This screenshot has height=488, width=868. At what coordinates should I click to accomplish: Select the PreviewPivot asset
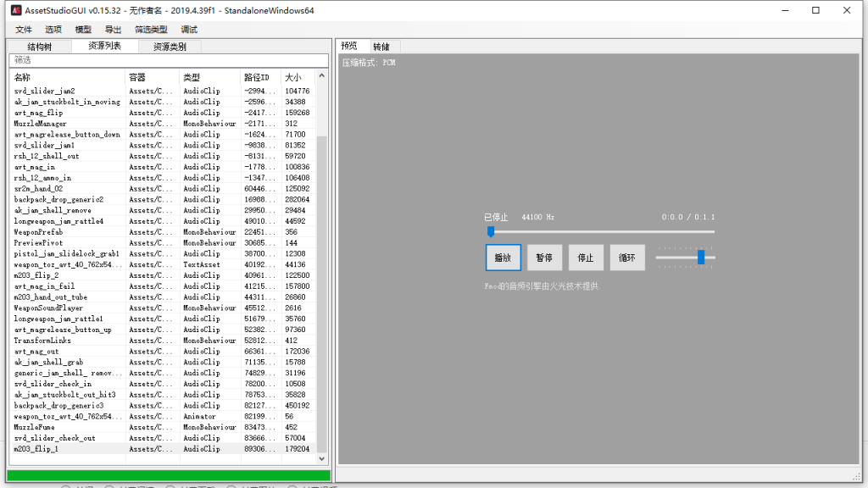(163, 243)
